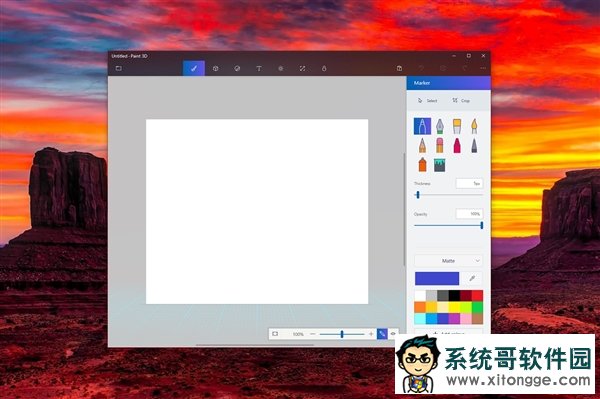Maximize the Paint 3D window
Image resolution: width=600 pixels, height=399 pixels.
point(468,56)
